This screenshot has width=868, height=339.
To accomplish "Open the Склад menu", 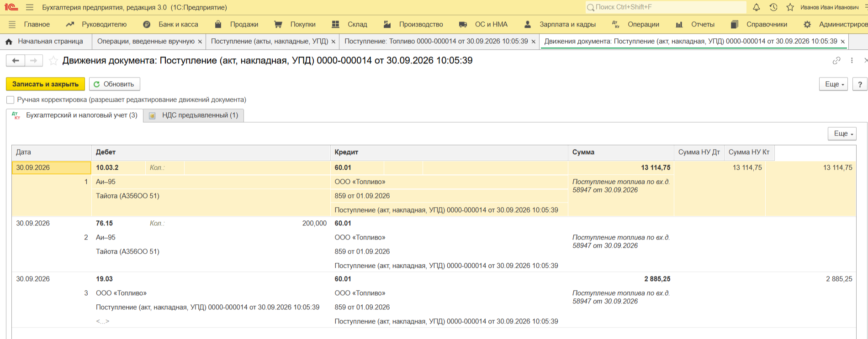I will point(349,24).
